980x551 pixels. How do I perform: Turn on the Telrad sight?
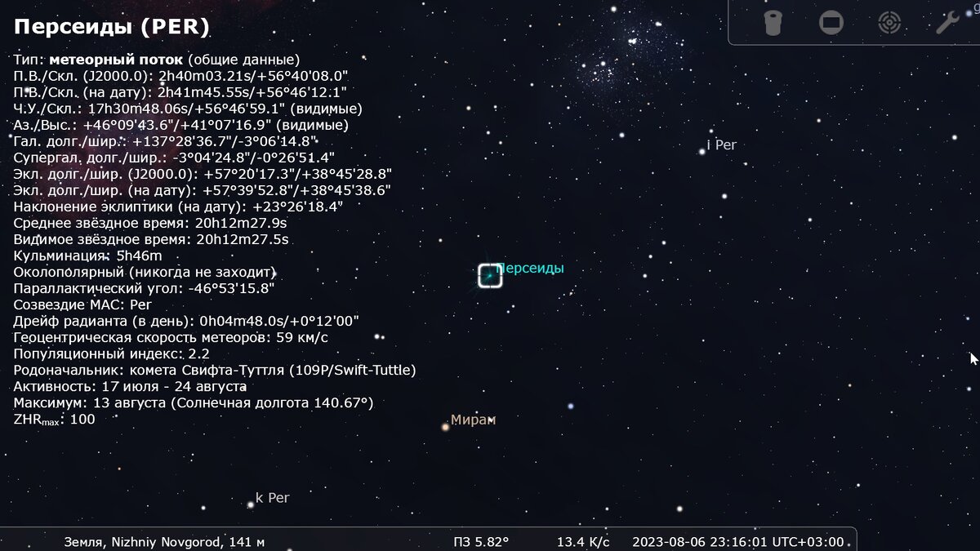click(x=889, y=22)
